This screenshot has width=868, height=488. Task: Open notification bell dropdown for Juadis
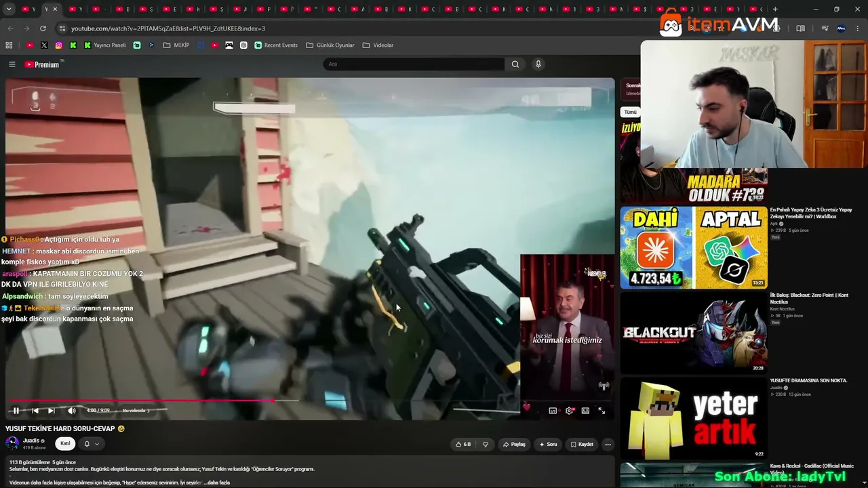pos(92,444)
